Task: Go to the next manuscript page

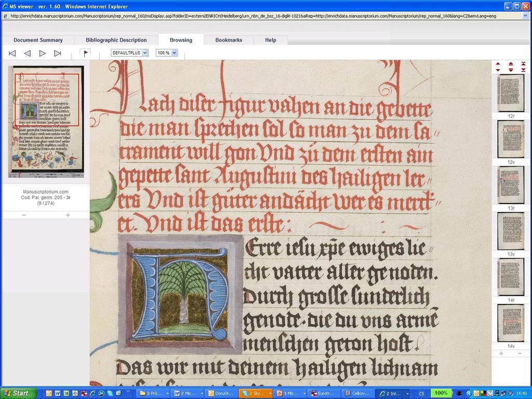Action: [x=43, y=54]
